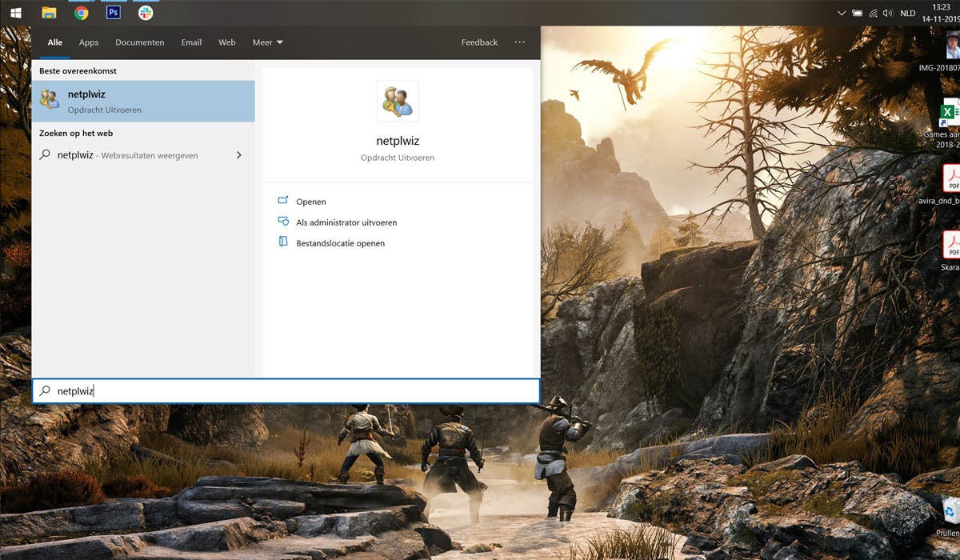Image resolution: width=960 pixels, height=560 pixels.
Task: Click the web search magnifier icon
Action: 45,155
